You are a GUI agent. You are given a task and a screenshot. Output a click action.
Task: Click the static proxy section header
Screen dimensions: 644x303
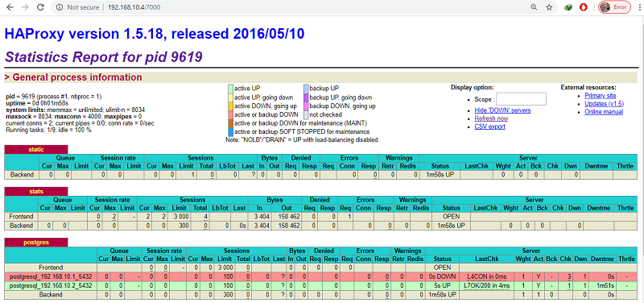36,150
